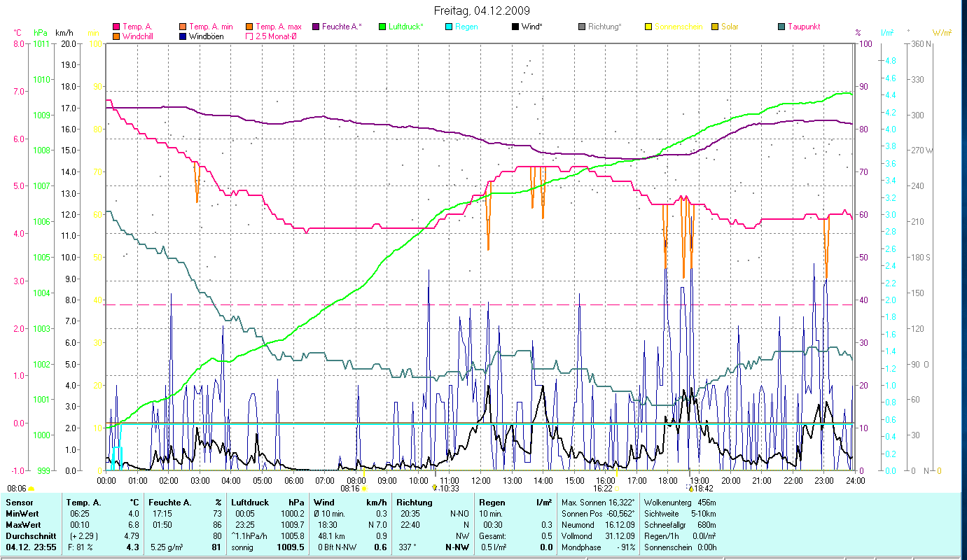The image size is (967, 560).
Task: Click the Temp. A. legend color box
Action: tap(116, 27)
